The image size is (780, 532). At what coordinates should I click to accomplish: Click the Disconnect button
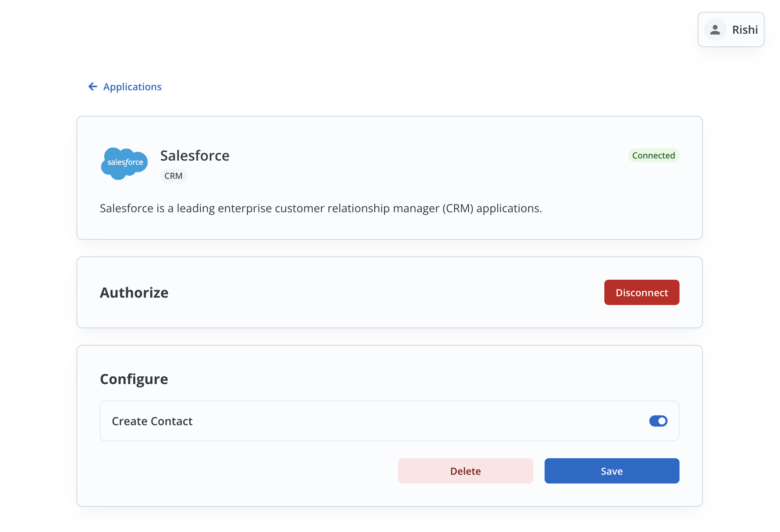click(x=642, y=292)
